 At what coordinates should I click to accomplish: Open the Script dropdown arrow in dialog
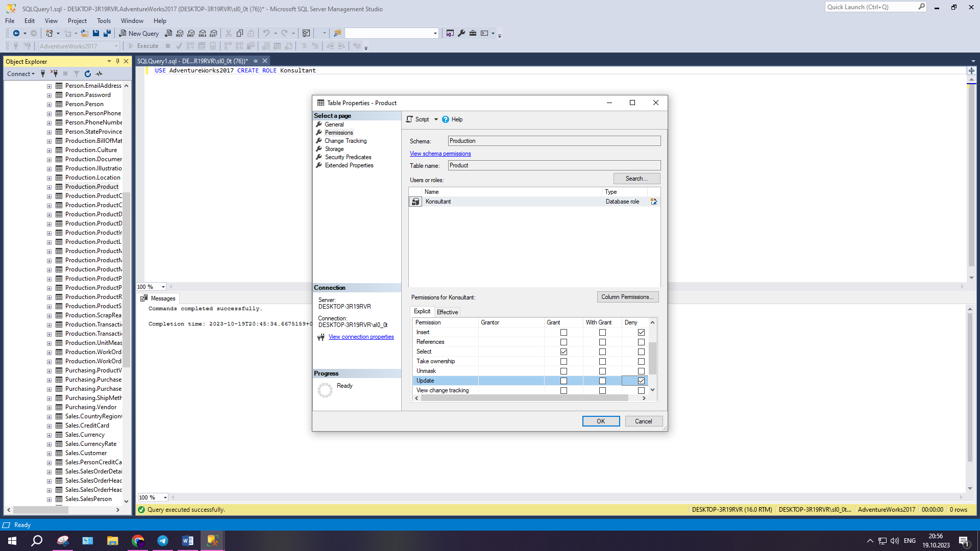coord(436,119)
